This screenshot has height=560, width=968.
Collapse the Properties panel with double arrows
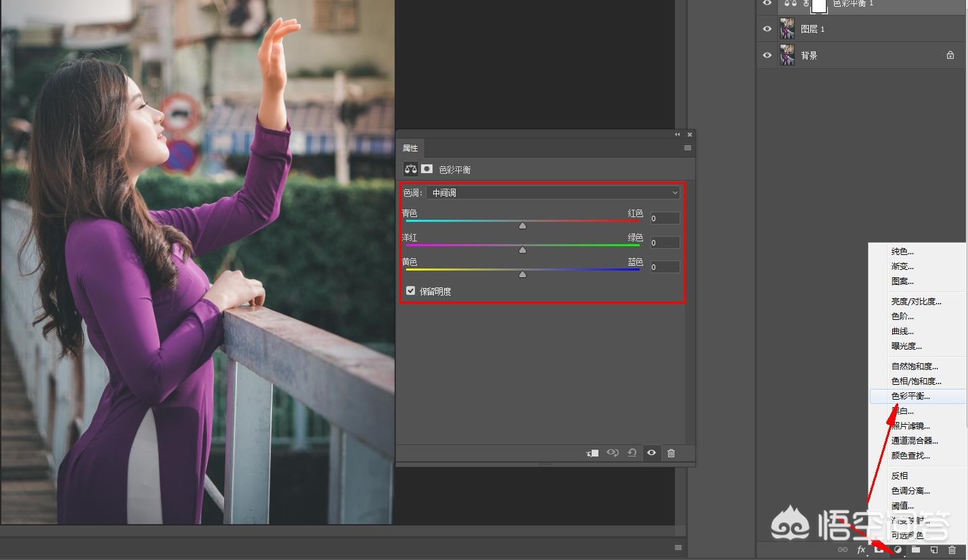pos(678,135)
